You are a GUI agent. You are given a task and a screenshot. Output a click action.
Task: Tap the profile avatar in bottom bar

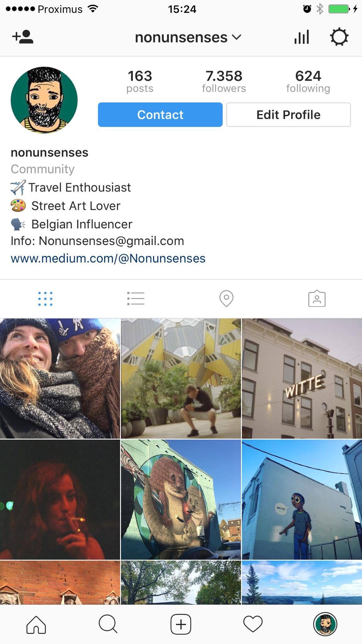325,624
